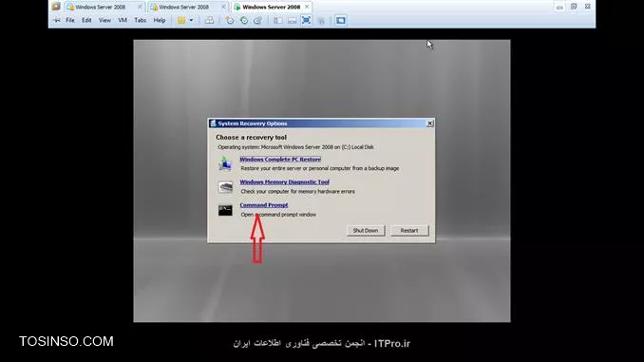Click the console view toolbar icon
The width and height of the screenshot is (644, 362).
click(340, 21)
